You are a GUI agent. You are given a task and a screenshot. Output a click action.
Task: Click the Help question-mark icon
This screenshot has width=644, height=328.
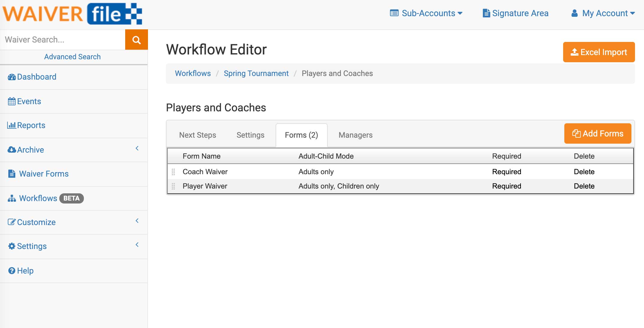pyautogui.click(x=11, y=271)
